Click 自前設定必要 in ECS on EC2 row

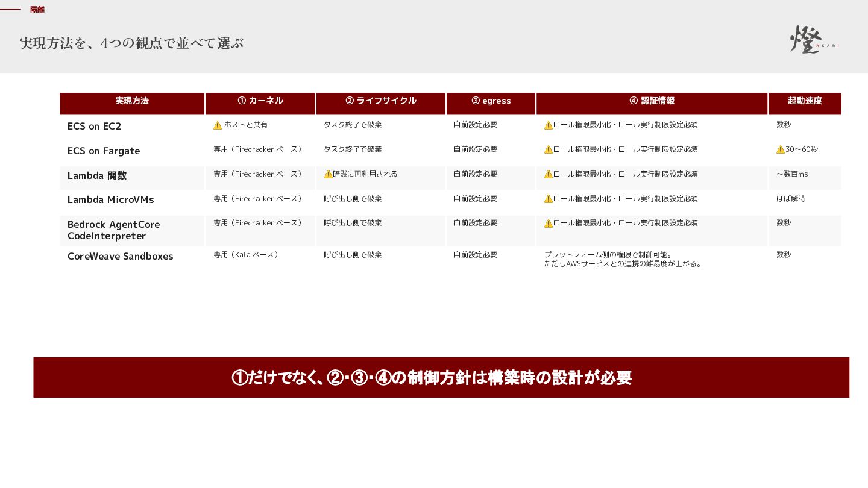coord(476,125)
